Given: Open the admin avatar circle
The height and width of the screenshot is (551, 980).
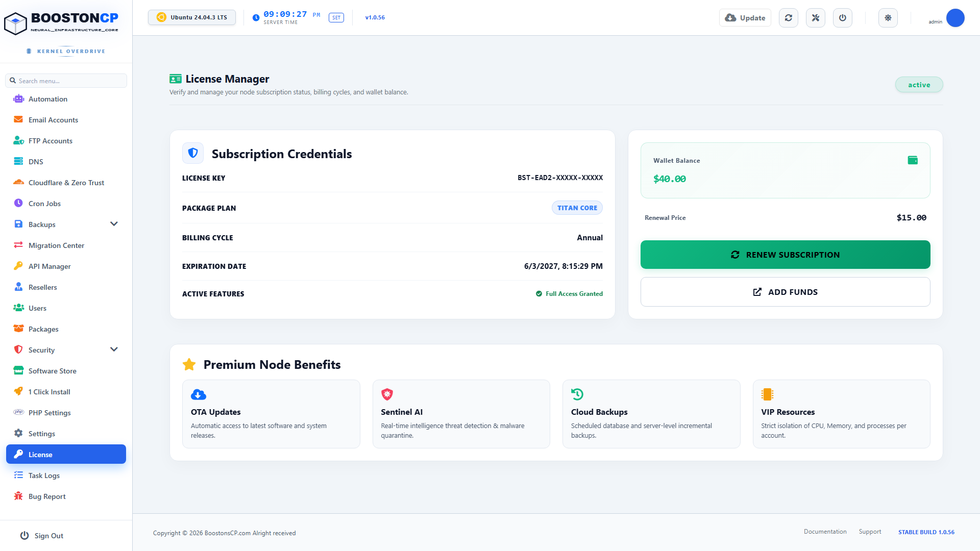Looking at the screenshot, I should pyautogui.click(x=955, y=18).
